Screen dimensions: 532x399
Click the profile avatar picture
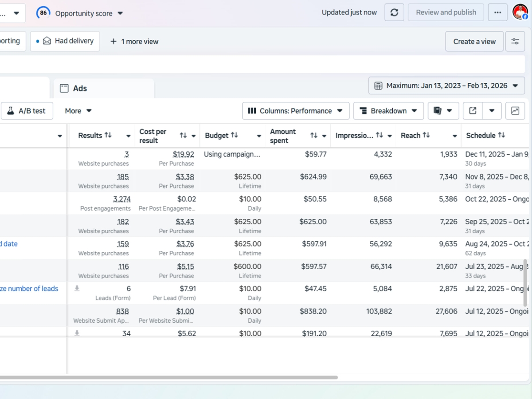[520, 12]
